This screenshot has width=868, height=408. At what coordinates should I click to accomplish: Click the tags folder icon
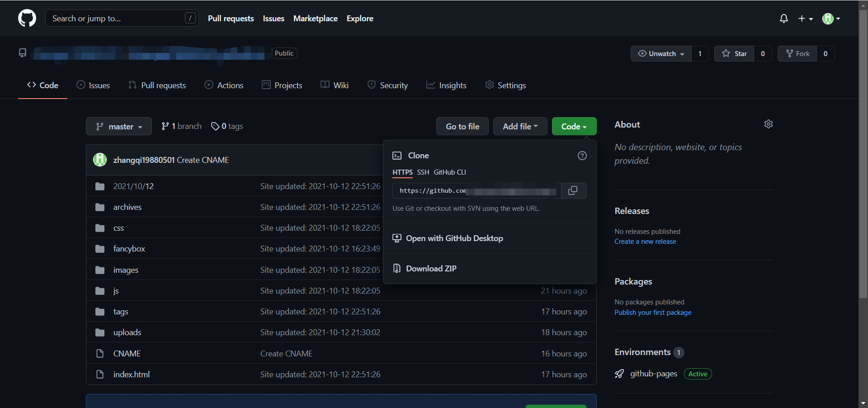click(100, 312)
